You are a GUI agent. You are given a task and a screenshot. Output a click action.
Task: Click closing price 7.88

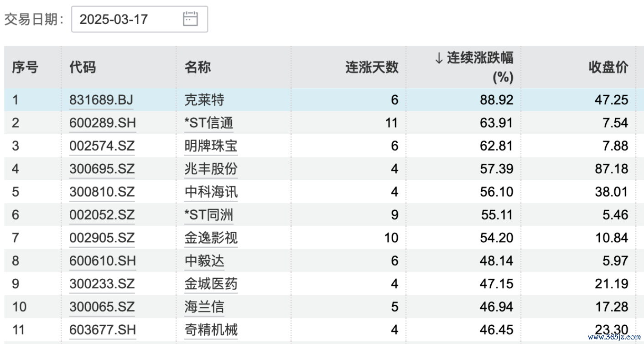point(615,146)
